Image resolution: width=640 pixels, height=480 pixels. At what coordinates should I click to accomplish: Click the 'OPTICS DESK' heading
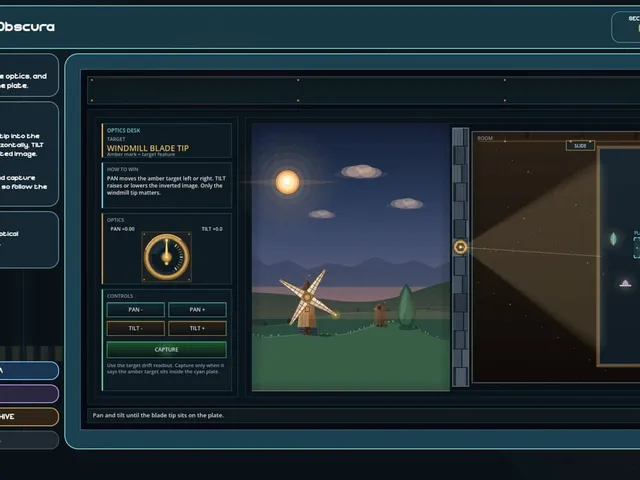[x=123, y=131]
